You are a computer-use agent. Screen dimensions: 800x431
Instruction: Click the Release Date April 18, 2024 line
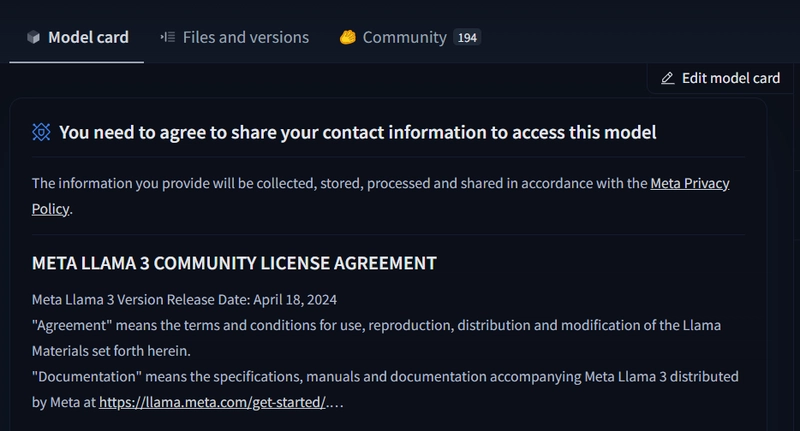[x=184, y=299]
